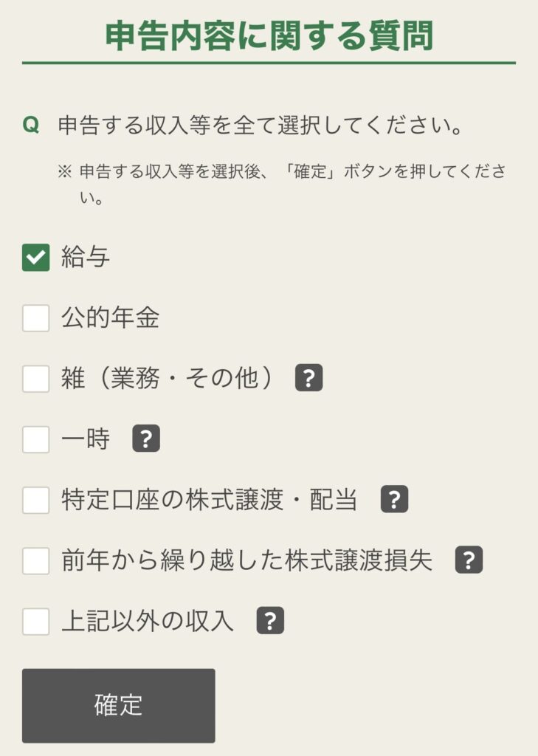Uncheck the 給与 checkbox

tap(36, 258)
